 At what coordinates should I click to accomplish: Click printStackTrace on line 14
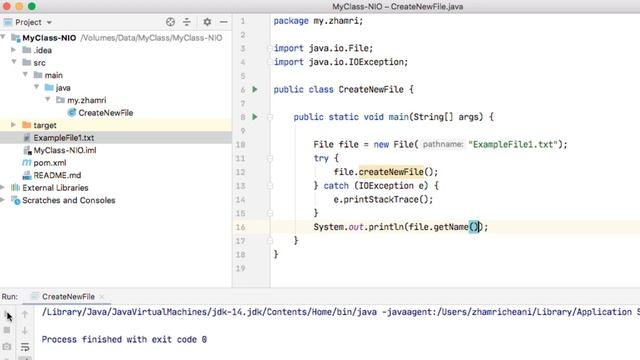[x=382, y=200]
